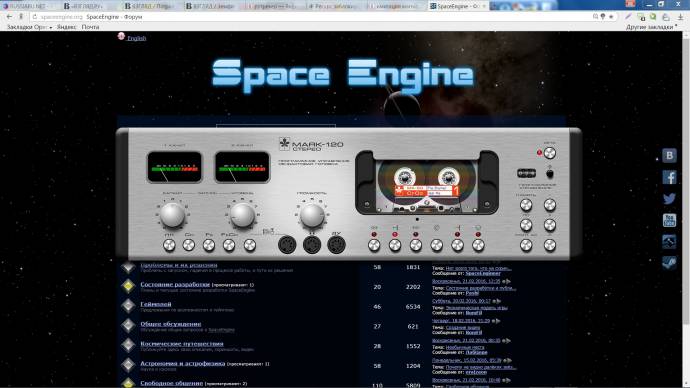690x388 pixels.
Task: Open the YouTube sidebar icon
Action: pyautogui.click(x=669, y=220)
